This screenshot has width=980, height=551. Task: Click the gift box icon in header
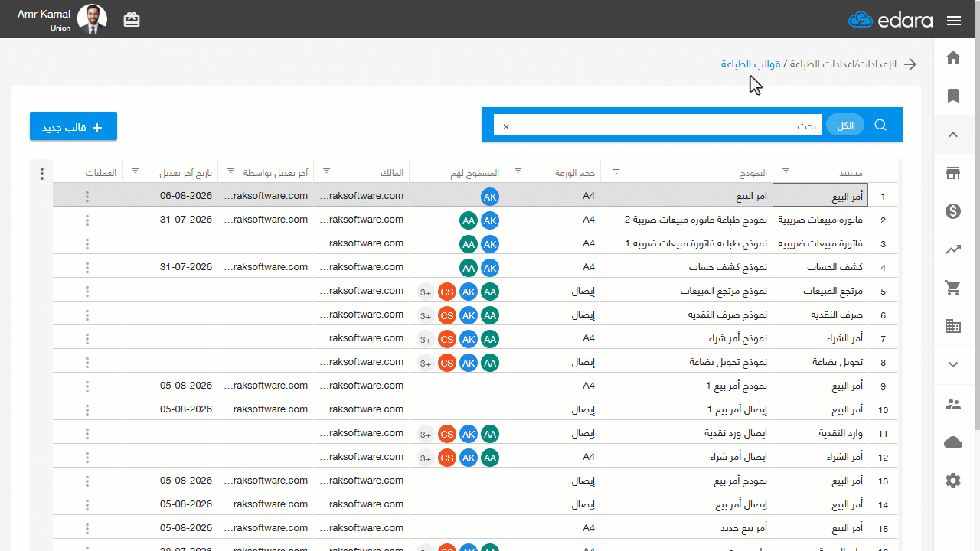132,20
